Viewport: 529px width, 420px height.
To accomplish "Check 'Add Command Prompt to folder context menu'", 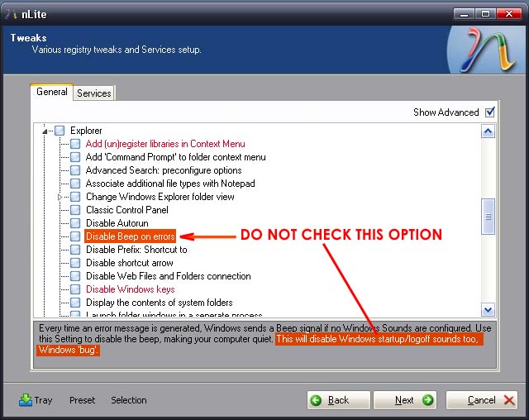I will tap(75, 157).
